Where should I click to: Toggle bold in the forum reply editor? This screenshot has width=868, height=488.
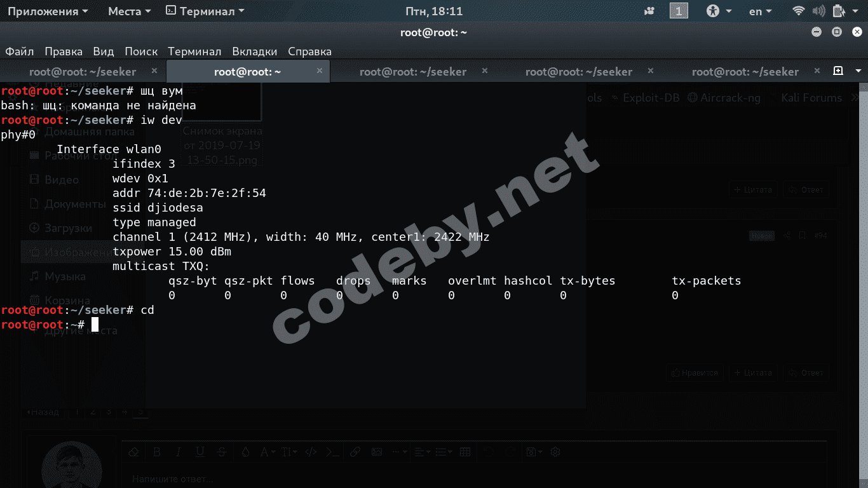point(157,452)
